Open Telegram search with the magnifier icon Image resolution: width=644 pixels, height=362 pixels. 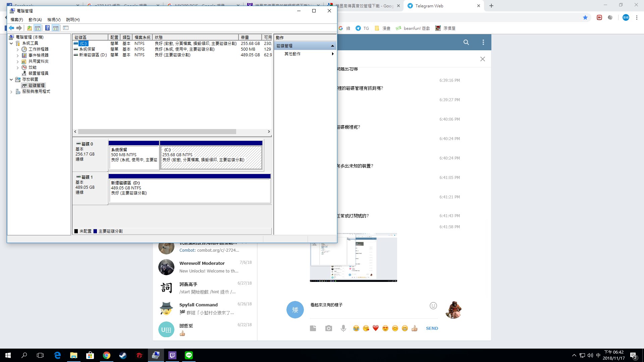pyautogui.click(x=466, y=42)
